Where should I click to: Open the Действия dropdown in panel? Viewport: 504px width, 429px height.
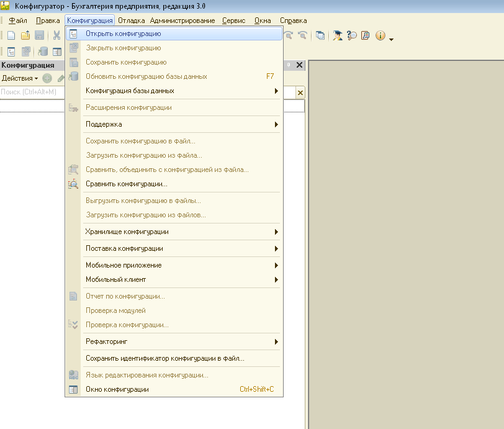(x=19, y=78)
